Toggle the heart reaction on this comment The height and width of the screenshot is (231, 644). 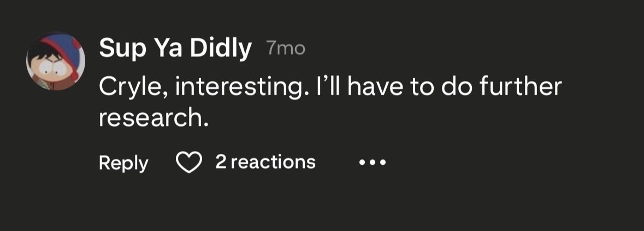coord(188,162)
